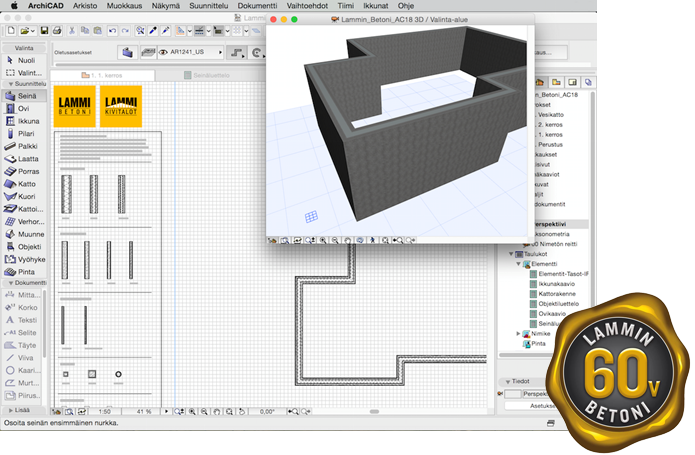Select the Teksti text tool
This screenshot has height=455, width=695.
[23, 320]
